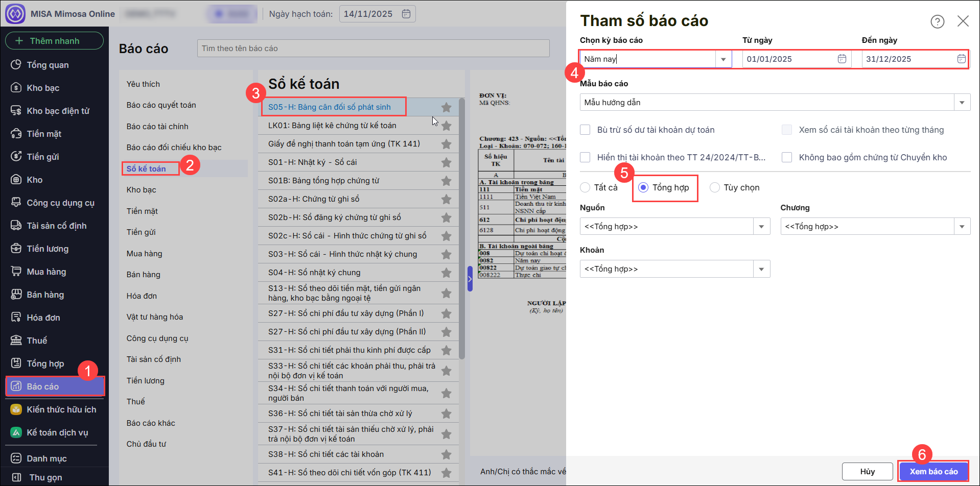The image size is (980, 486).
Task: Expand the Chọn kỳ báo cáo dropdown
Action: coord(723,59)
